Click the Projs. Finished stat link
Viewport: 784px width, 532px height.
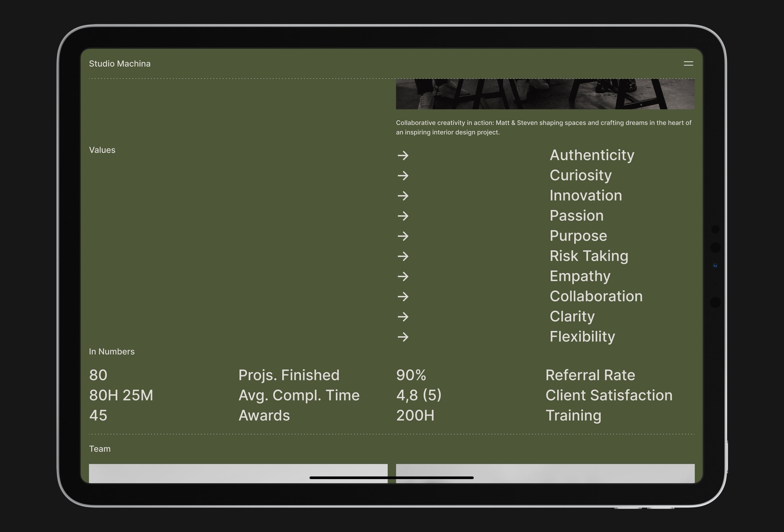[x=288, y=375]
